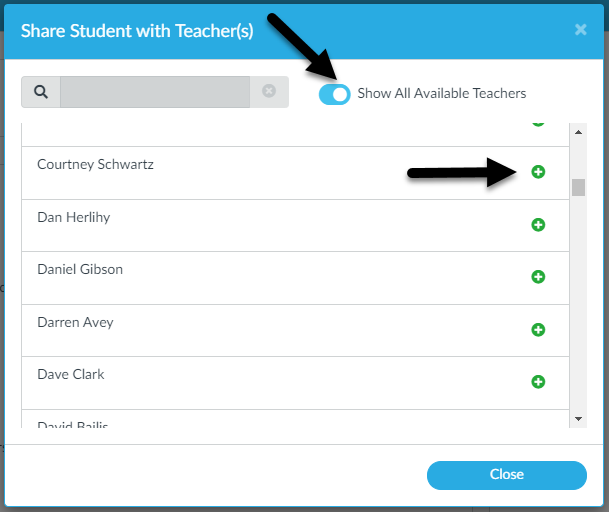This screenshot has height=512, width=609.
Task: Click partially visible plus icon at list top
Action: point(538,124)
